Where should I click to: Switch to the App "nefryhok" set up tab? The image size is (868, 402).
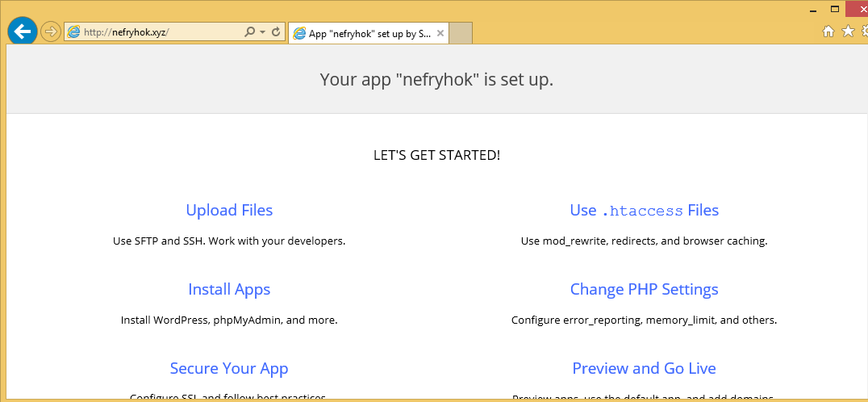pos(369,34)
